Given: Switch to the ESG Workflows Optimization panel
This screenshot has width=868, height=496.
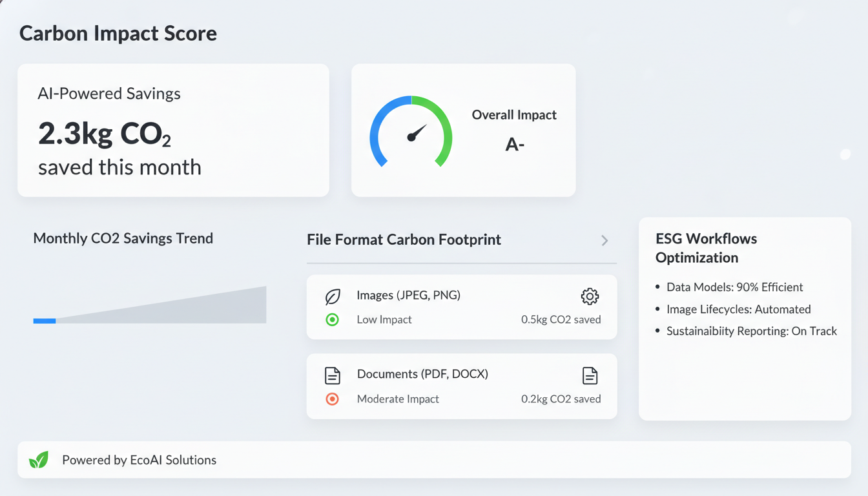Looking at the screenshot, I should (744, 318).
